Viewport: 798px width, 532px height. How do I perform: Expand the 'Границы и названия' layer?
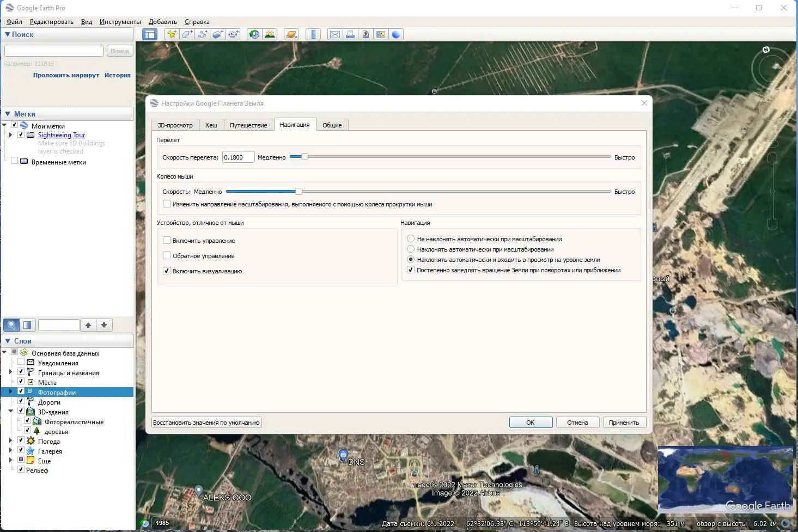[10, 372]
